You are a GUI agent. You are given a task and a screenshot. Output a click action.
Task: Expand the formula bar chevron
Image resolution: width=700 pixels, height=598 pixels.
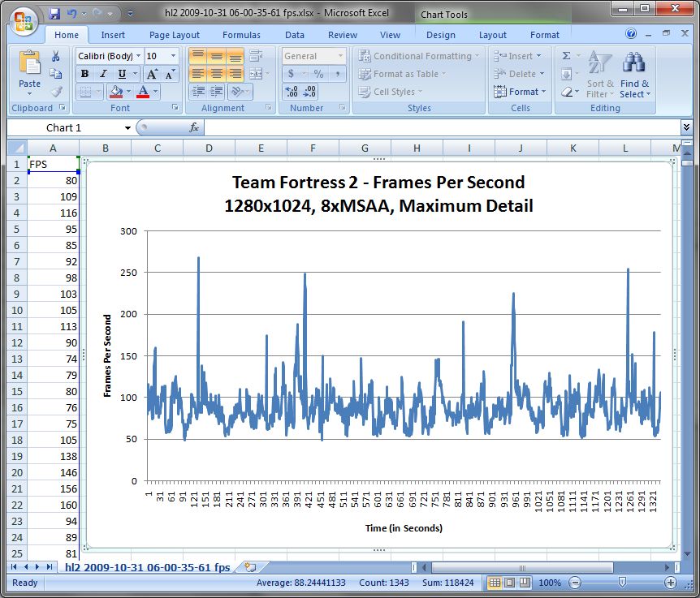tap(687, 127)
